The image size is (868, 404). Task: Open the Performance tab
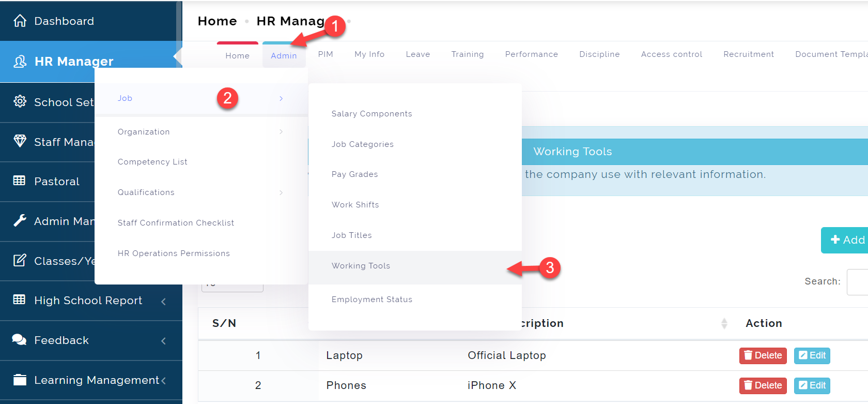pos(532,54)
